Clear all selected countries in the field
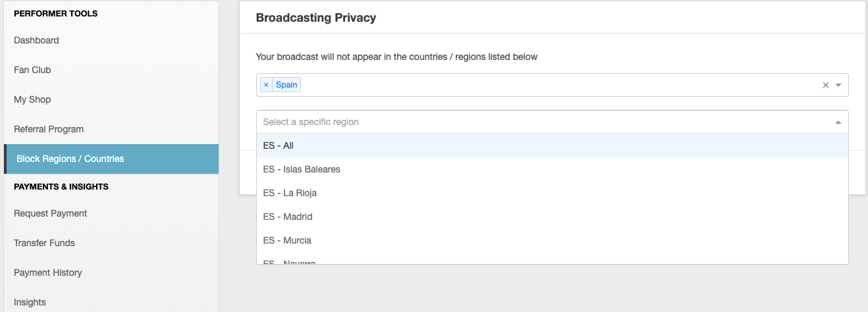This screenshot has width=868, height=312. pos(825,85)
